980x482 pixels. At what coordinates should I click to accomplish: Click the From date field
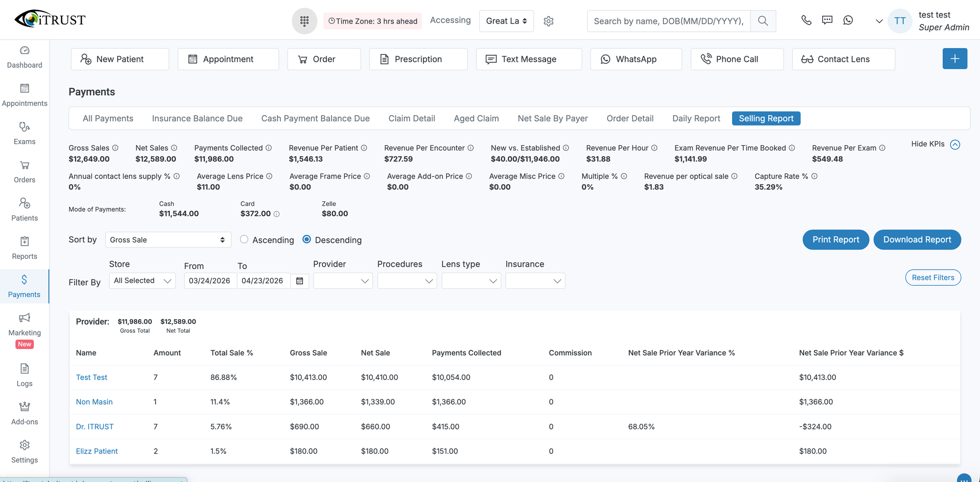coord(210,281)
